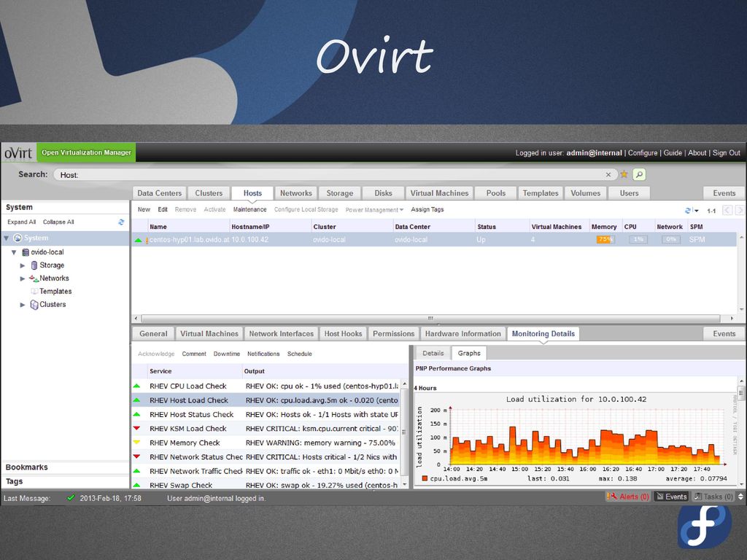
Task: Click the About link
Action: 697,153
